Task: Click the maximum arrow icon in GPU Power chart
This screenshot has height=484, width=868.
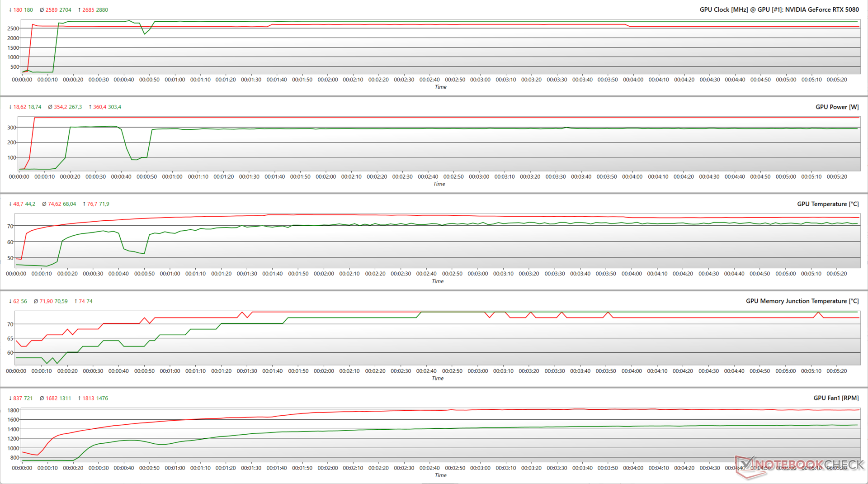Action: coord(90,107)
